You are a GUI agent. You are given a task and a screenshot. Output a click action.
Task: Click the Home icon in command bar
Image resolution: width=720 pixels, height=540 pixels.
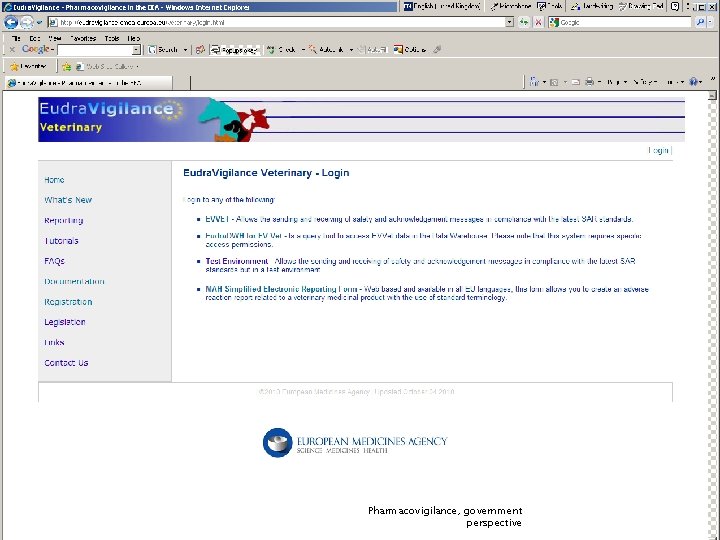pos(534,82)
